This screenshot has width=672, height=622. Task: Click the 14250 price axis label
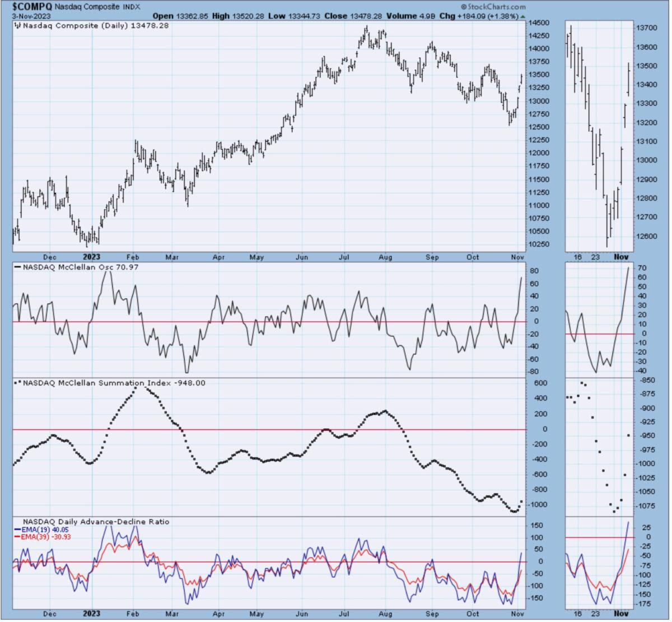[540, 35]
